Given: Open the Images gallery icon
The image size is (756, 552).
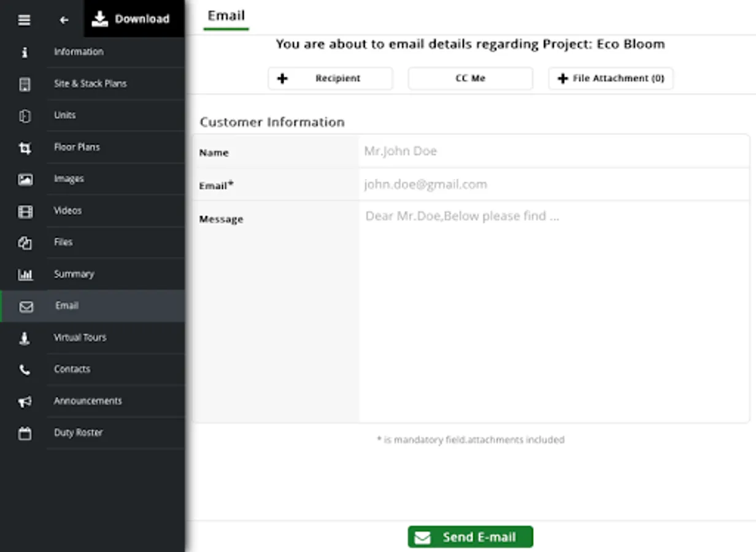Looking at the screenshot, I should point(25,180).
